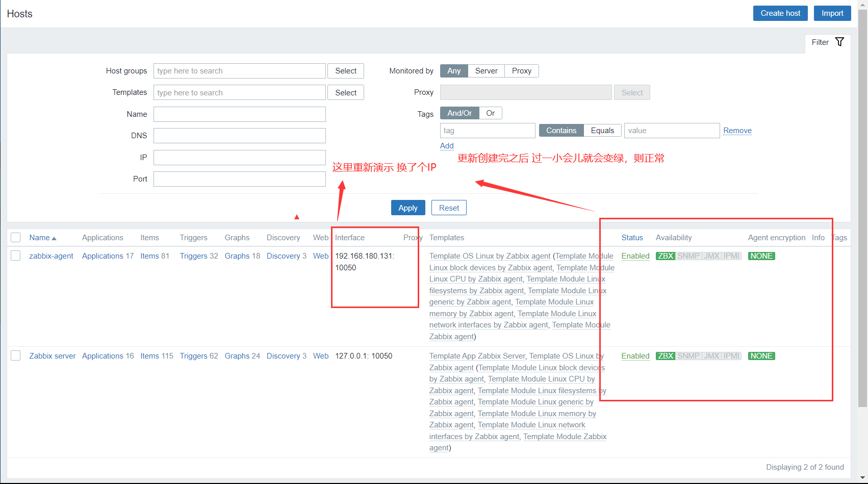The image size is (868, 484).
Task: Toggle the Filter funnel icon
Action: 839,42
